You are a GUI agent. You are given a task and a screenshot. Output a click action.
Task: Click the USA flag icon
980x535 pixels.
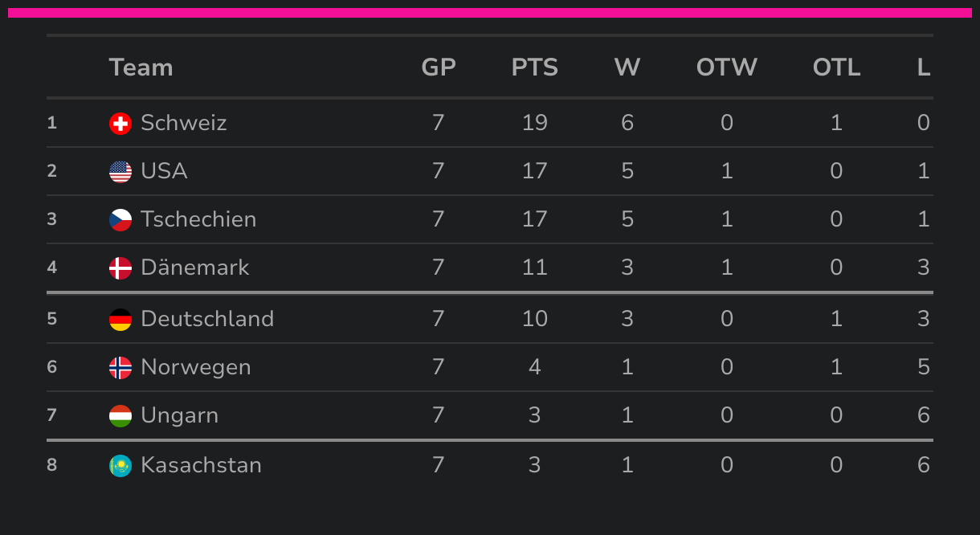coord(120,171)
